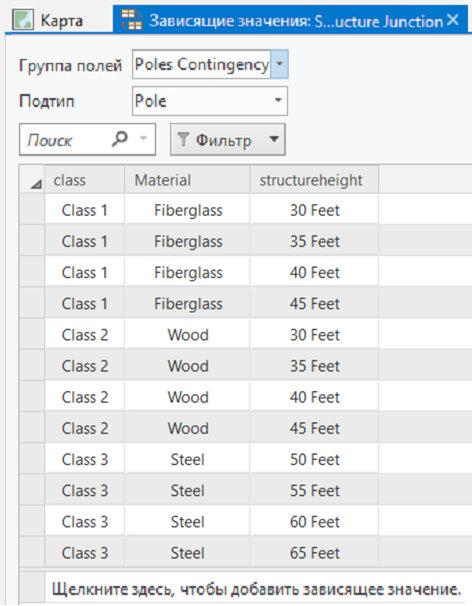
Task: Click the Steel 65 Feet height cell
Action: tap(314, 553)
